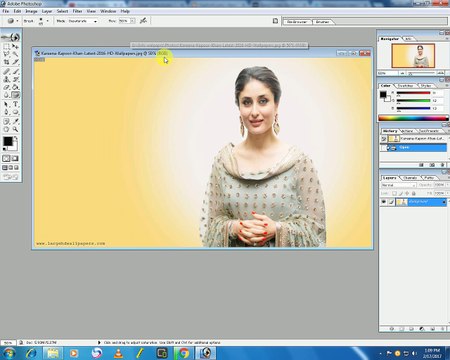
Task: Select the image snapshot in History panel
Action: 413,138
